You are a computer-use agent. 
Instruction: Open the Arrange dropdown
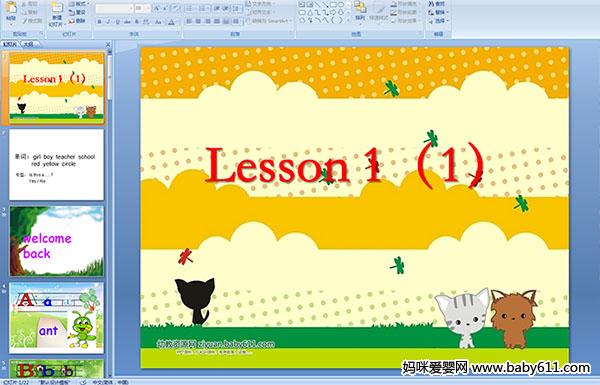tap(360, 14)
